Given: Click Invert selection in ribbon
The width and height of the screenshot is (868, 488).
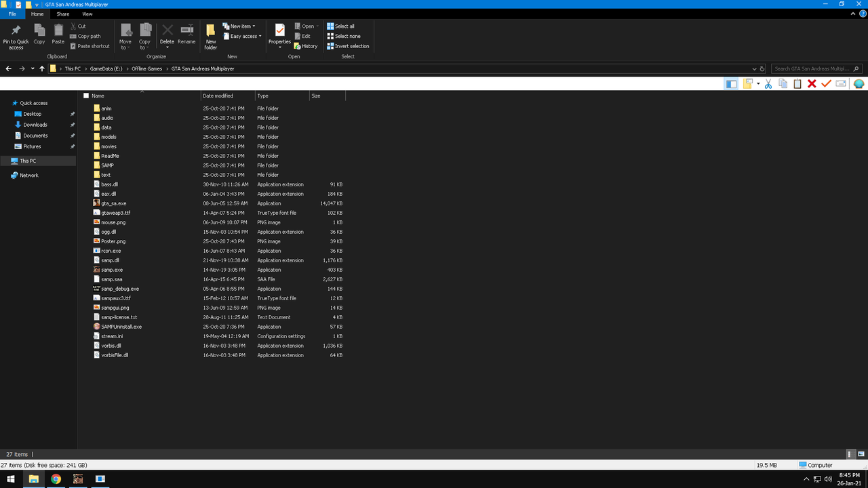Looking at the screenshot, I should (x=348, y=46).
